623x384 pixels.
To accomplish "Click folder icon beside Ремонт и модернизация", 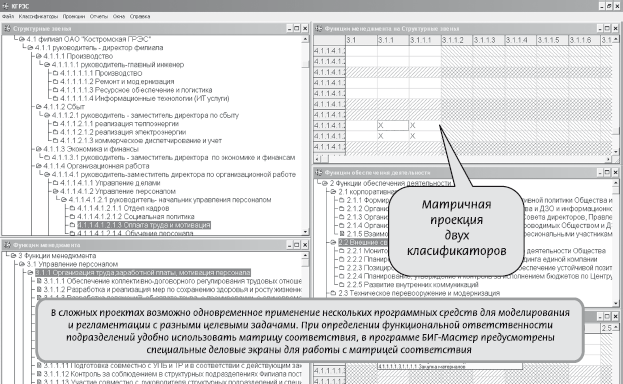I will (56, 81).
